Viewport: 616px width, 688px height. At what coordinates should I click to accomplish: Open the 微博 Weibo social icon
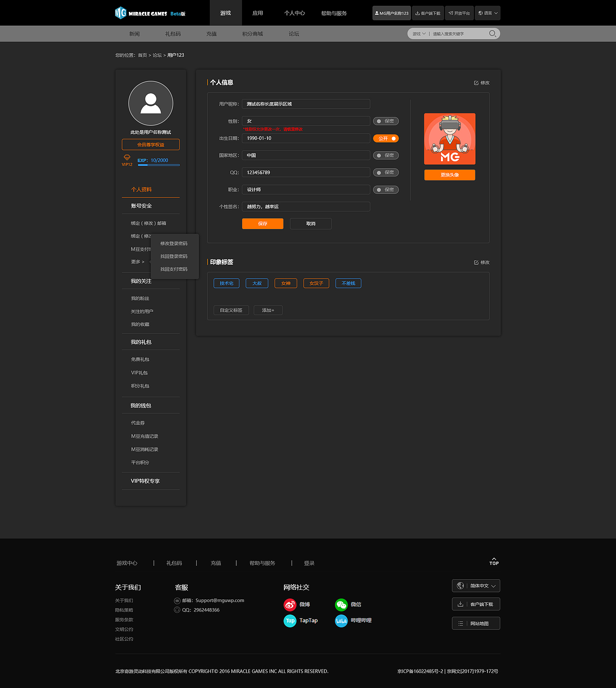point(290,604)
